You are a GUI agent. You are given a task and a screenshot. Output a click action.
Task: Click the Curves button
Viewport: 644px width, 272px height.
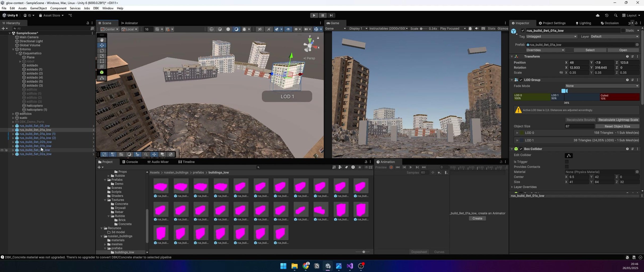[x=439, y=252]
